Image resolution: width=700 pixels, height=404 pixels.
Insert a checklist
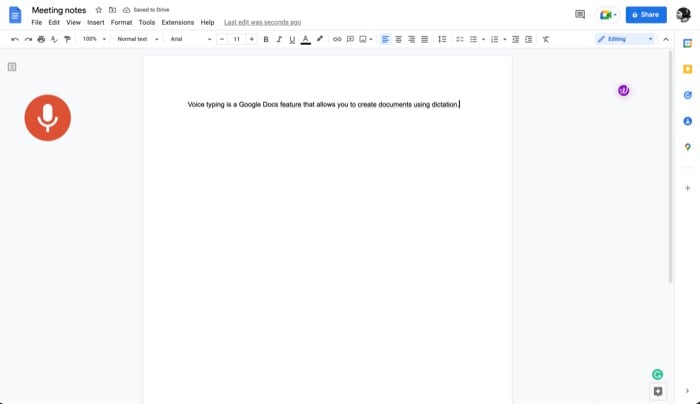coord(460,39)
